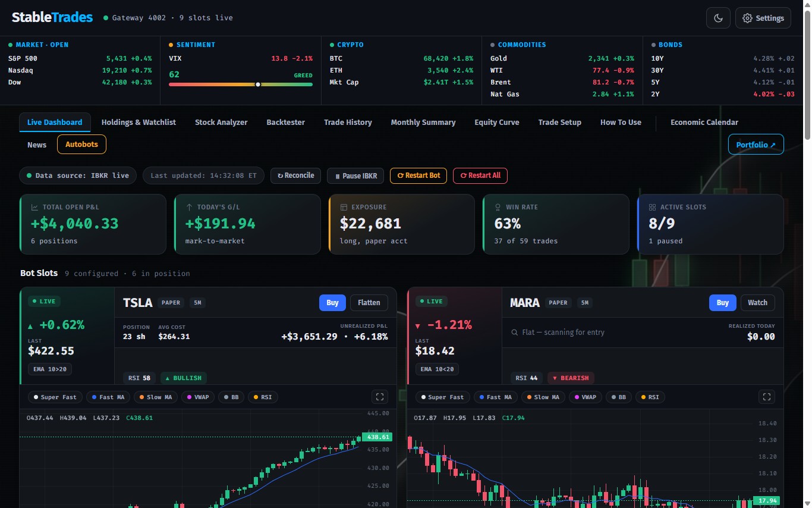The image size is (812, 508).
Task: Toggle BB overlay on TSLA chart
Action: point(232,397)
